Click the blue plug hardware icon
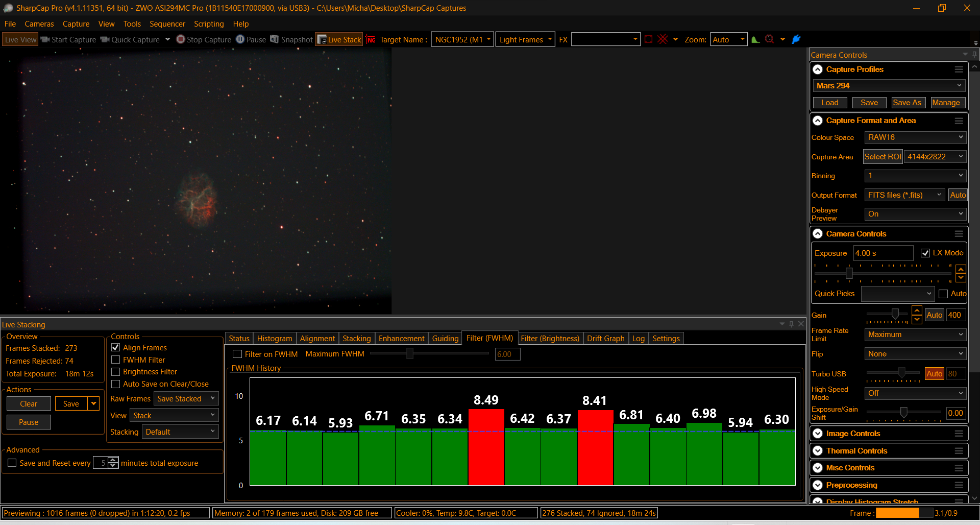Image resolution: width=980 pixels, height=525 pixels. [x=796, y=39]
